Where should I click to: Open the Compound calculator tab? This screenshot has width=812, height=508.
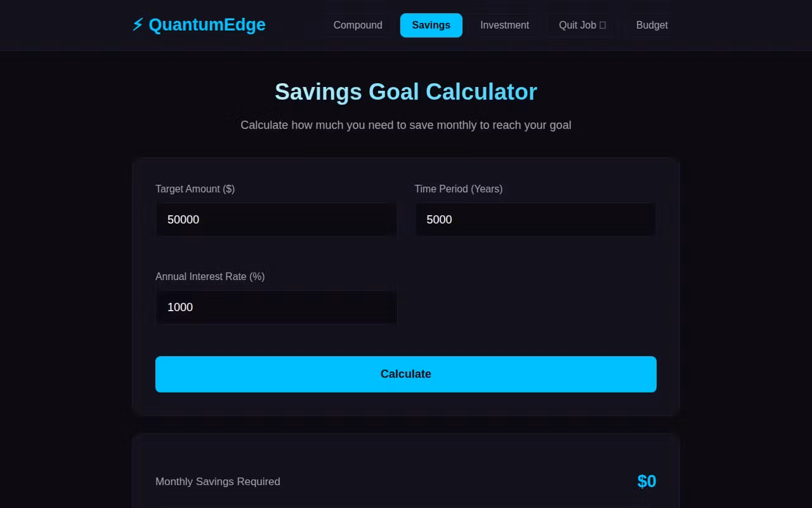tap(358, 25)
